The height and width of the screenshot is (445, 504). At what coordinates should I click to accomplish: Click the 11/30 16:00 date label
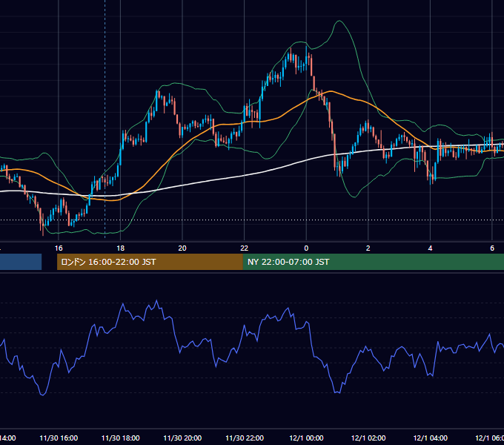click(x=59, y=438)
